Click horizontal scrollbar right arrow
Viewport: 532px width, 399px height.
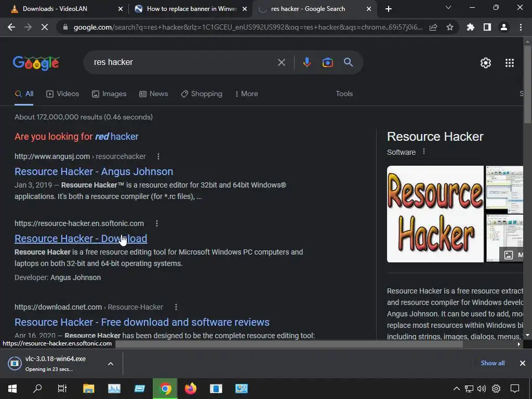tap(519, 344)
